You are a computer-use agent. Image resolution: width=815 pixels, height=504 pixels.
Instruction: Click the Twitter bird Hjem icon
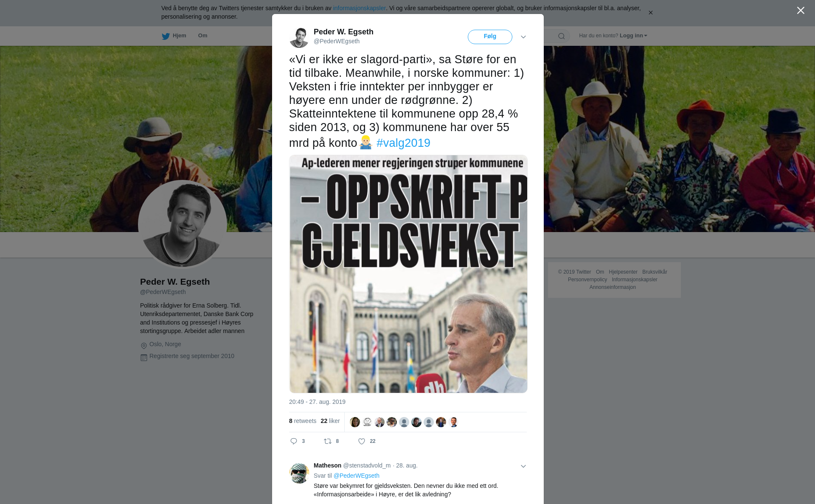(x=166, y=36)
